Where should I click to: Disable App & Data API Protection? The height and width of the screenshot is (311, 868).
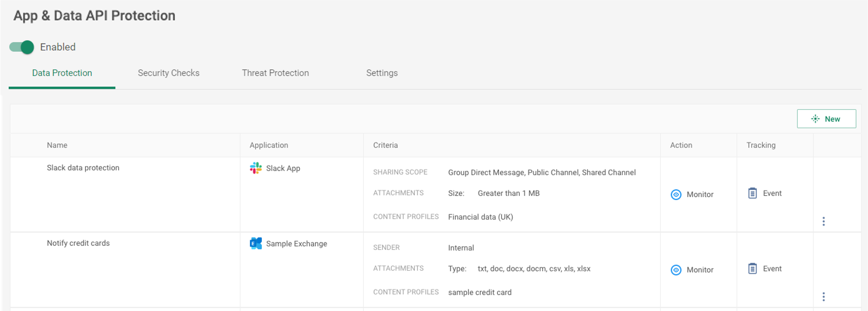tap(21, 47)
